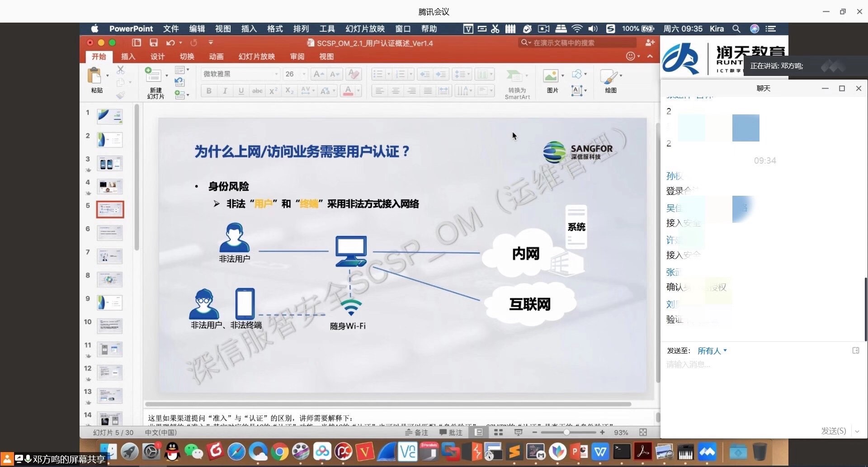Click the Text box icon
868x467 pixels.
click(576, 90)
